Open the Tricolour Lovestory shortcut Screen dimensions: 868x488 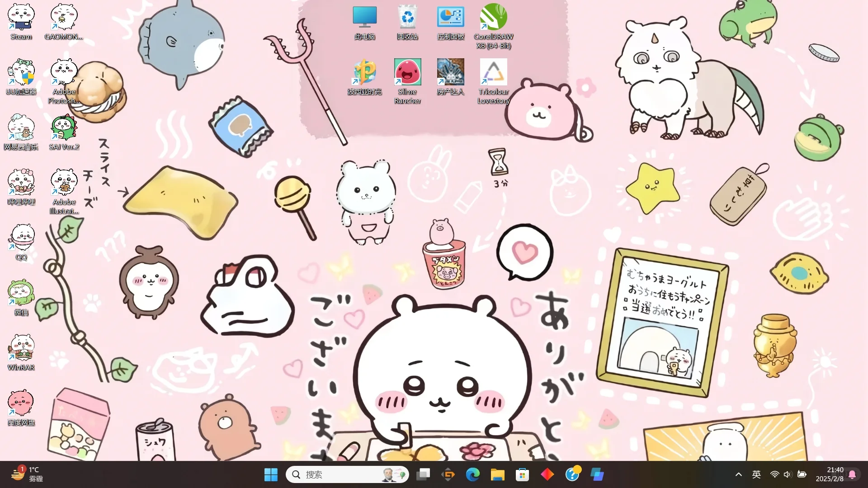493,72
